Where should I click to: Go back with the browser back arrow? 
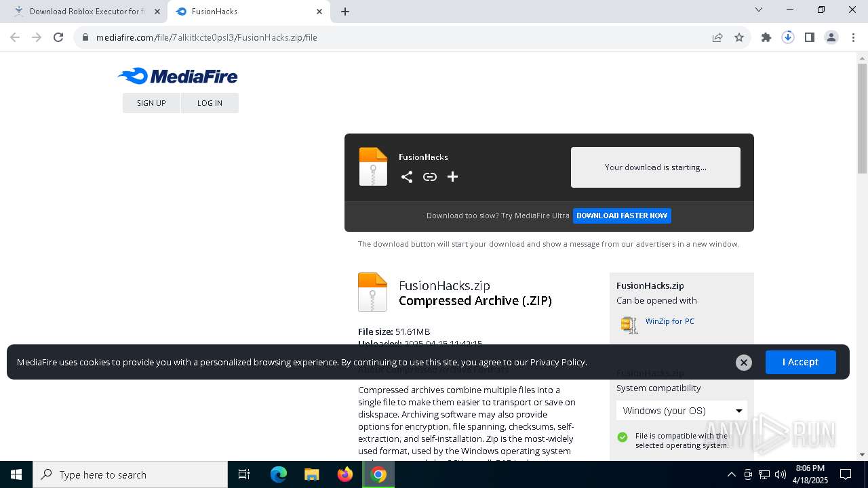[15, 37]
